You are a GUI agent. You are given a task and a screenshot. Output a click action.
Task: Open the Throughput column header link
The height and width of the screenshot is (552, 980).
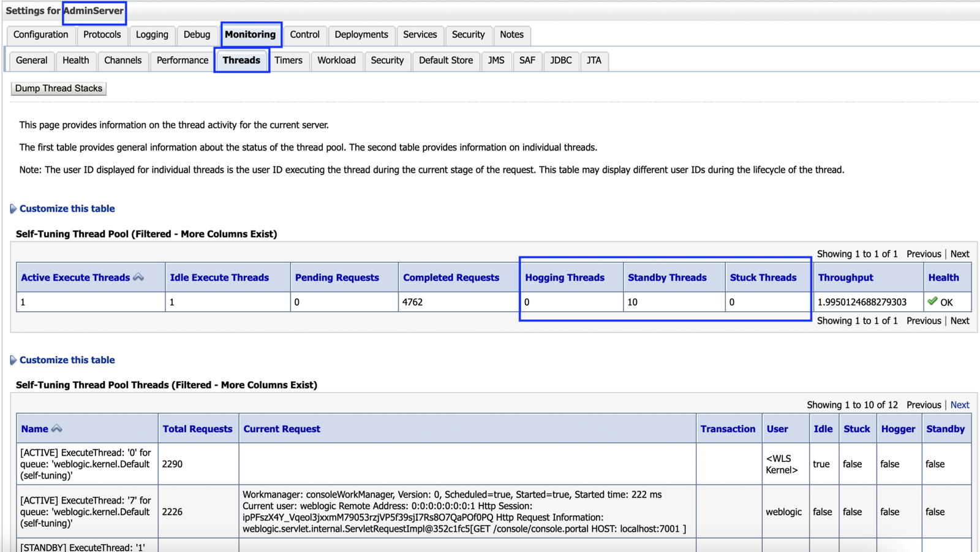click(845, 277)
